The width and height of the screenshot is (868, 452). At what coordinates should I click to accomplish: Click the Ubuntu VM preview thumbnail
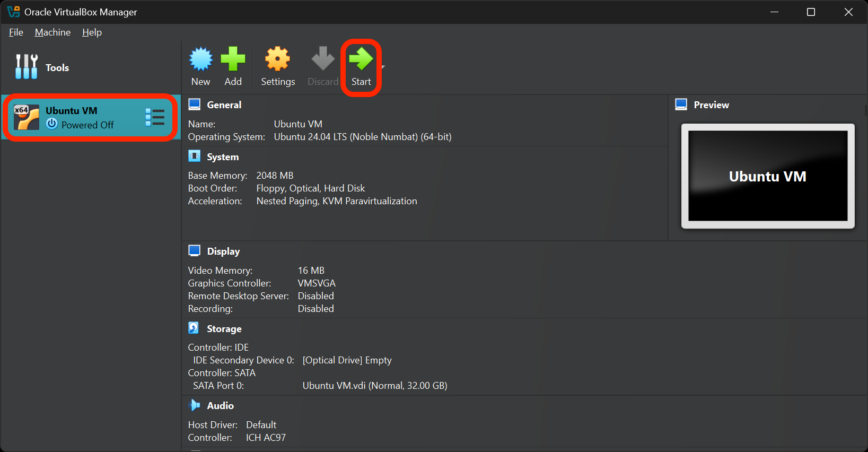[x=767, y=176]
